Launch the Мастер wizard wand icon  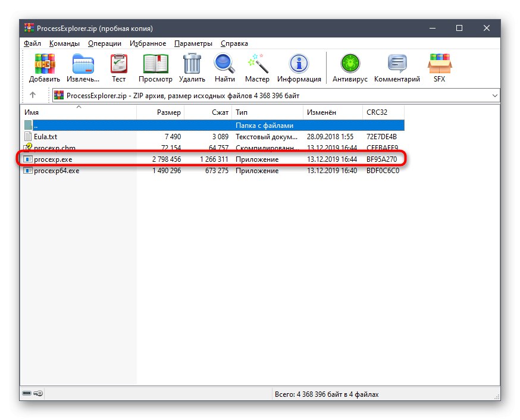258,64
